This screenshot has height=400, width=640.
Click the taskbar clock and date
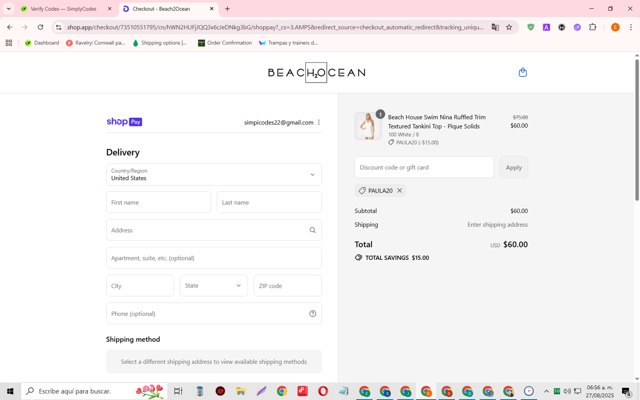(x=600, y=391)
